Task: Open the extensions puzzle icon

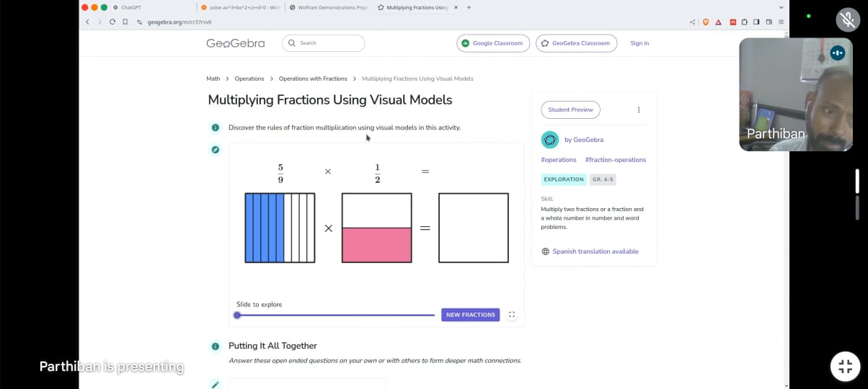Action: point(744,22)
